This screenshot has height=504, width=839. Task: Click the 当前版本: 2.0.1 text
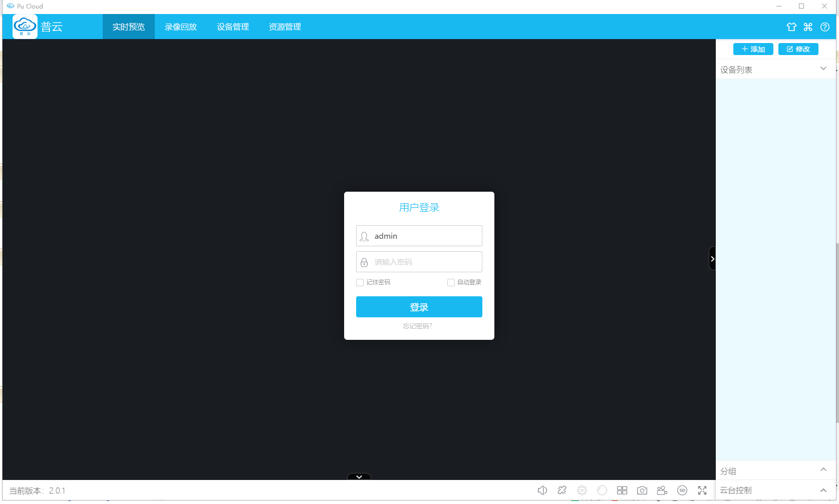tap(37, 491)
